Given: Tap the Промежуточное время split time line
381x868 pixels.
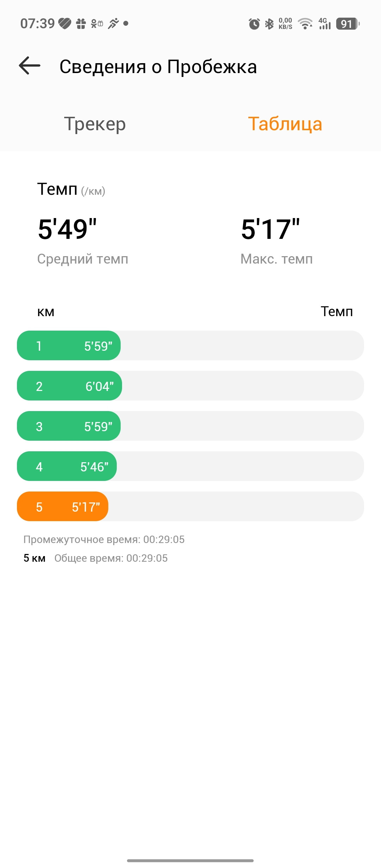Looking at the screenshot, I should [104, 540].
